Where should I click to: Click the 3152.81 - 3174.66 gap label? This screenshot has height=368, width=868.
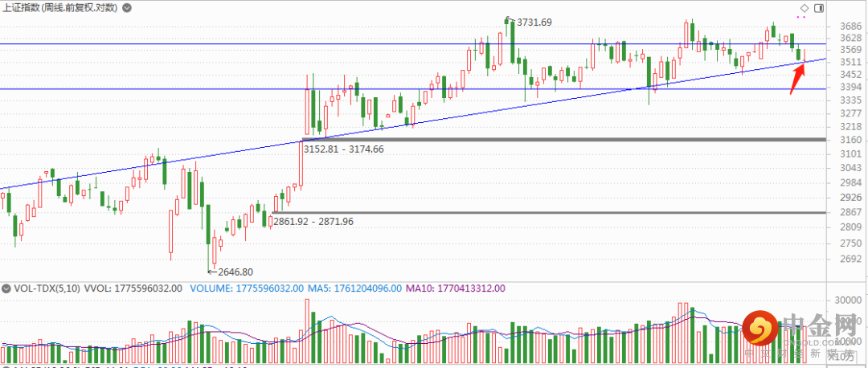pyautogui.click(x=343, y=149)
